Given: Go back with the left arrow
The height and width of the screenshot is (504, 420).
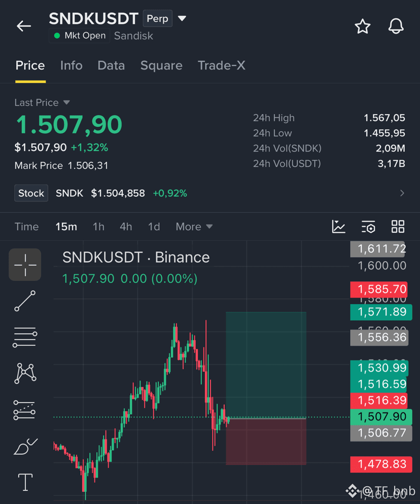Looking at the screenshot, I should coord(24,26).
